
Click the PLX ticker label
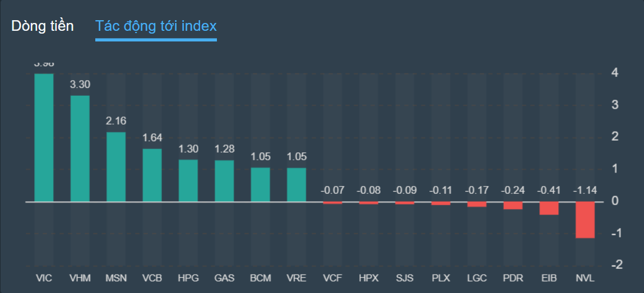441,278
